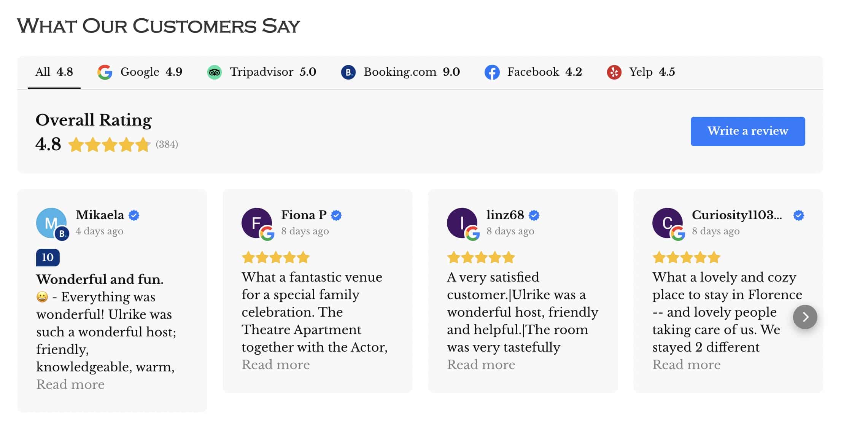The height and width of the screenshot is (430, 868).
Task: Click the Write a review button
Action: click(x=747, y=131)
